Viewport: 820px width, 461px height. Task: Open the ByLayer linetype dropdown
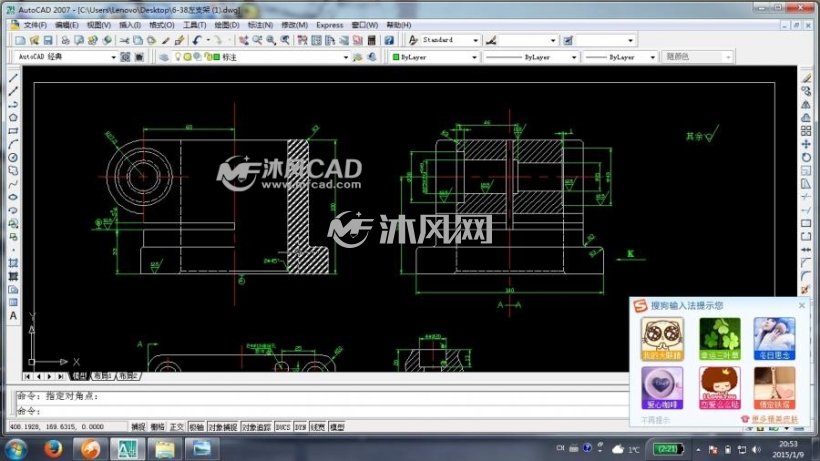click(573, 57)
